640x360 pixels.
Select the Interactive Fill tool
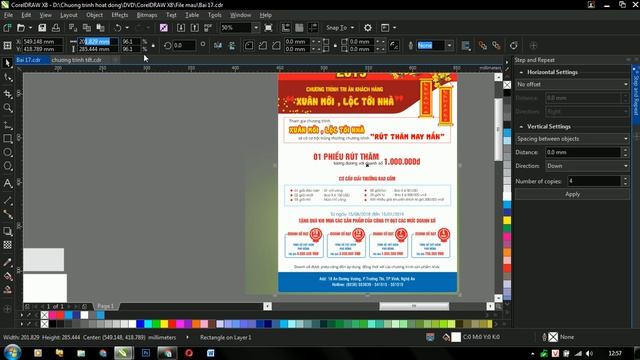[7, 276]
